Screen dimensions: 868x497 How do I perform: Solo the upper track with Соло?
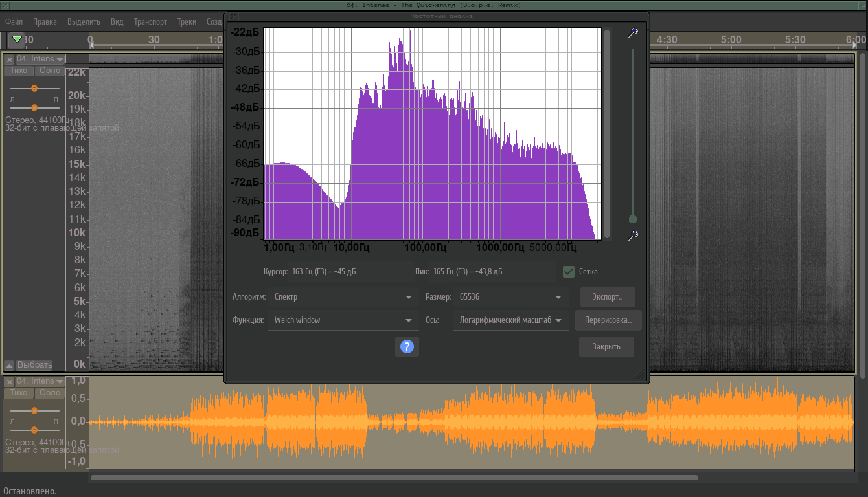coord(50,71)
